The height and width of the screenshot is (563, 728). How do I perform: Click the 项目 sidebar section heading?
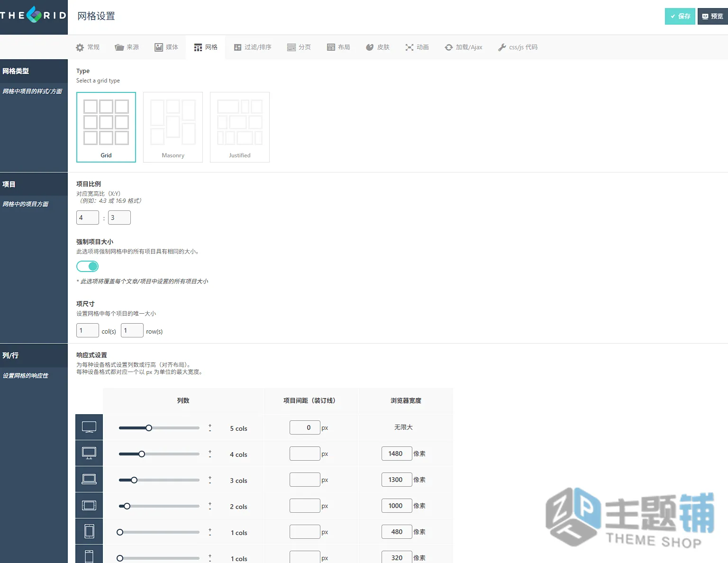point(9,184)
